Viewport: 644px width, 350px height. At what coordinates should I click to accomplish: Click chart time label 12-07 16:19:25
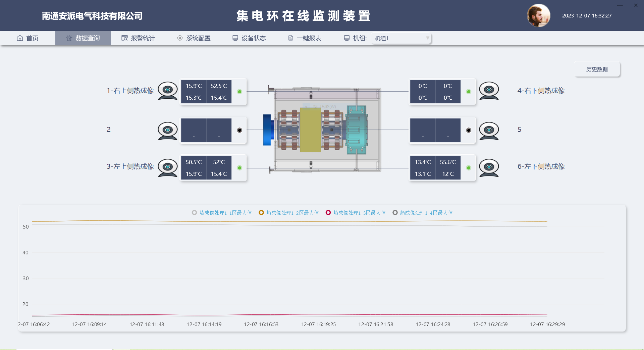tap(318, 324)
